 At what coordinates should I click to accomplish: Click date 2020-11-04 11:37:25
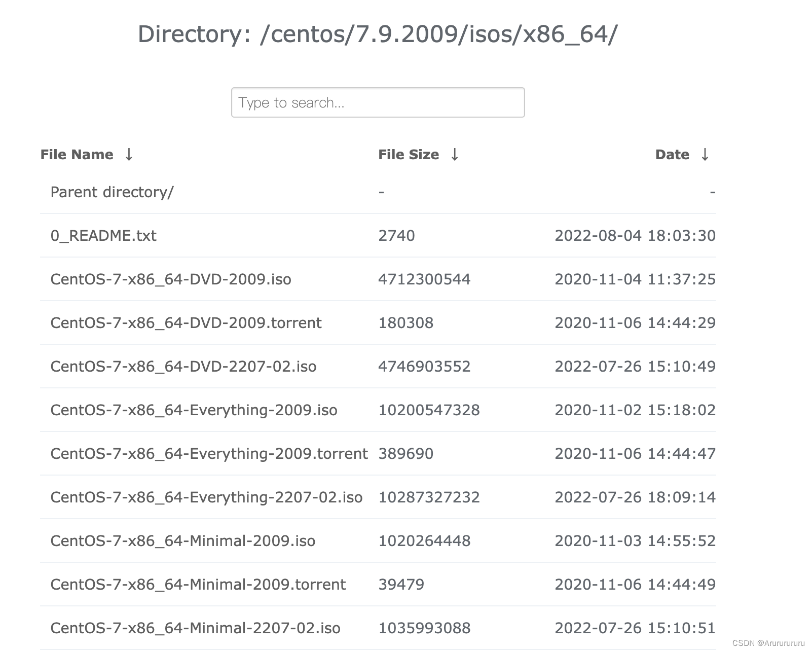click(x=635, y=279)
